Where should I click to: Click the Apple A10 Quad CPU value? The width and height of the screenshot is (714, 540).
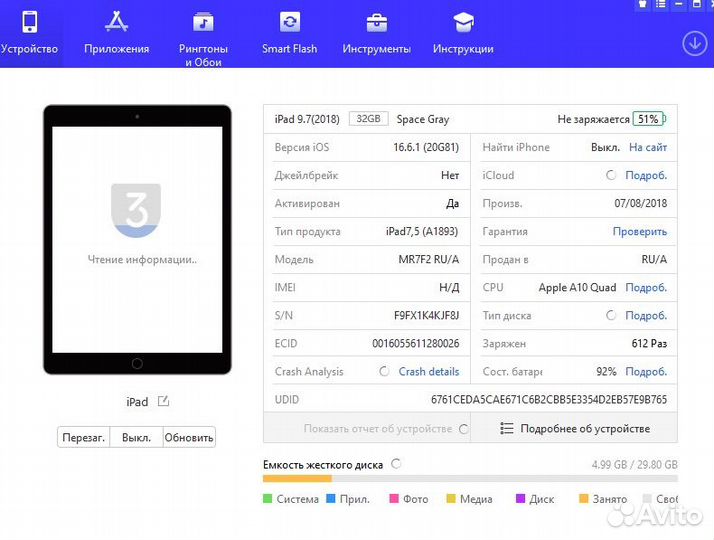577,287
